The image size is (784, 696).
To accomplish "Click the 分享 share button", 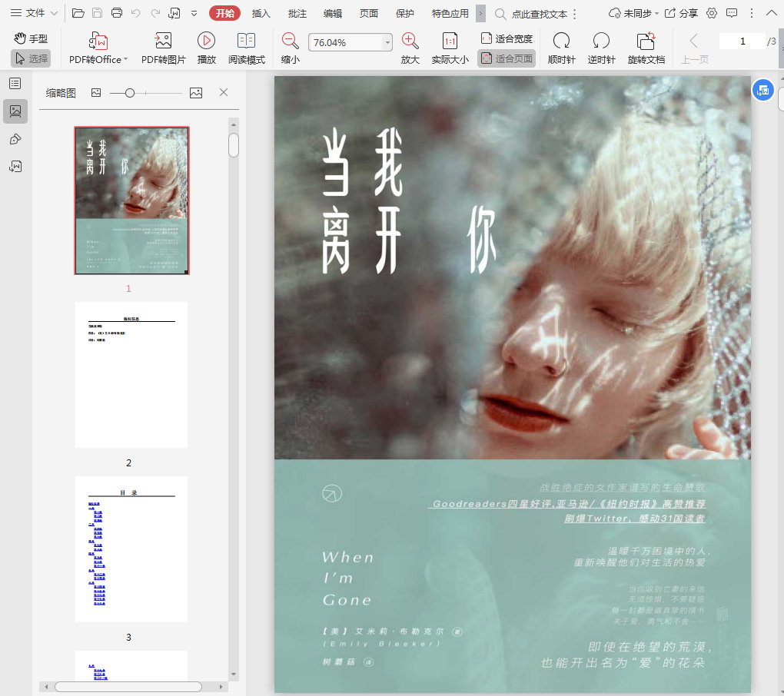I will point(681,14).
